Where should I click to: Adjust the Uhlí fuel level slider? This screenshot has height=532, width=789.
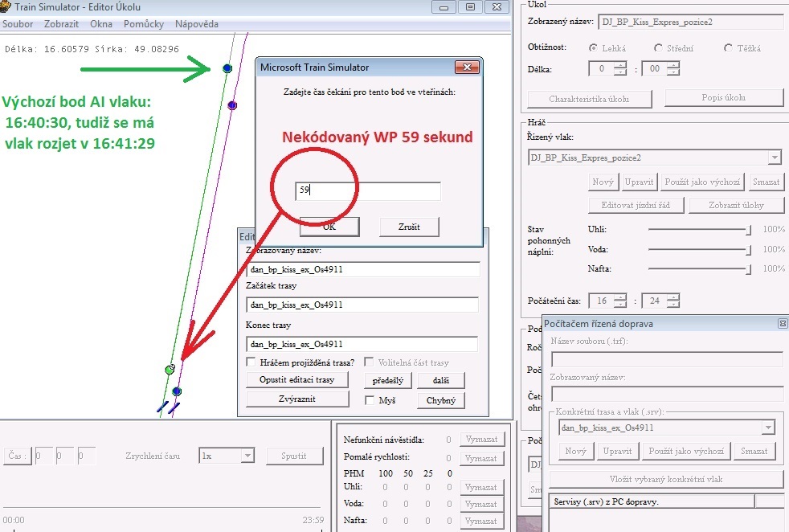tap(749, 230)
